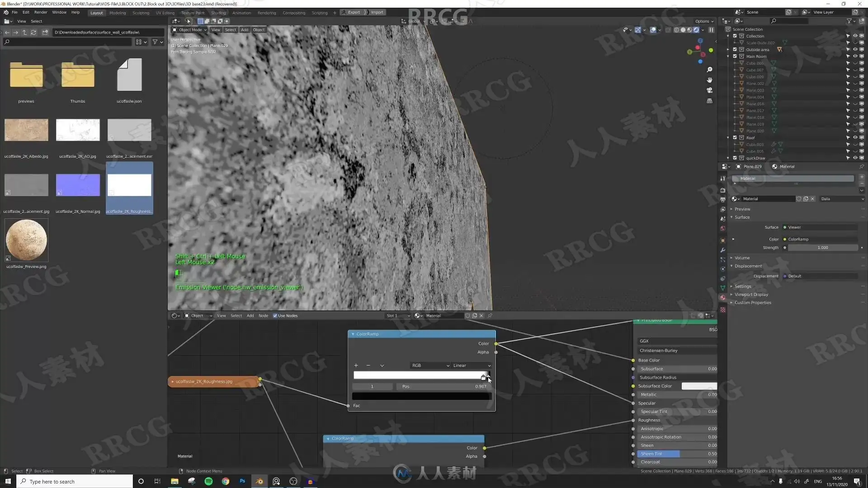Open the Render menu
Image resolution: width=868 pixels, height=488 pixels.
pyautogui.click(x=40, y=12)
